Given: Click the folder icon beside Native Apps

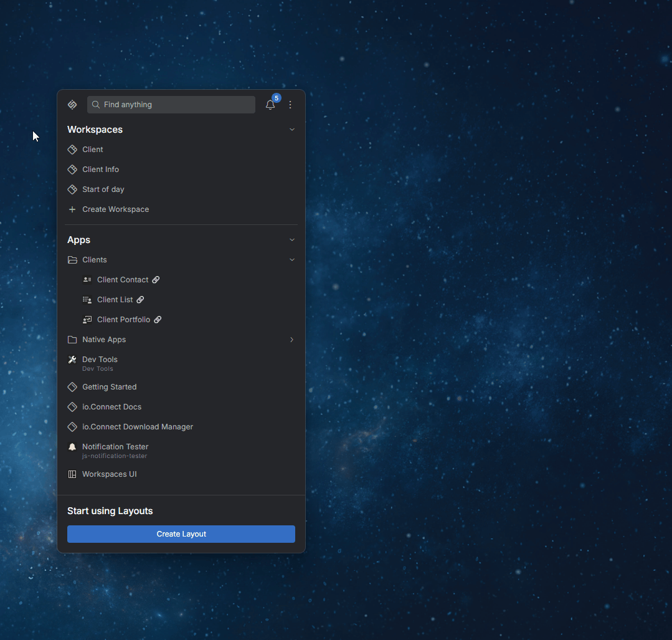Looking at the screenshot, I should 72,340.
